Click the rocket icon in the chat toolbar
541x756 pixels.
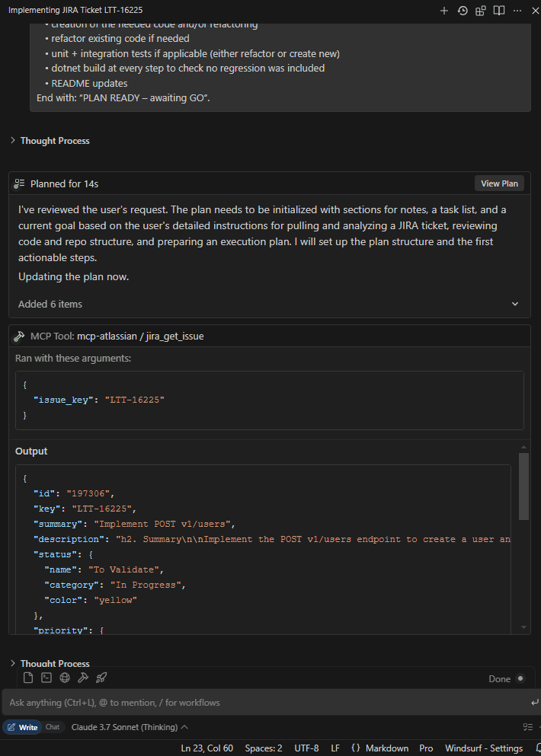[x=101, y=678]
